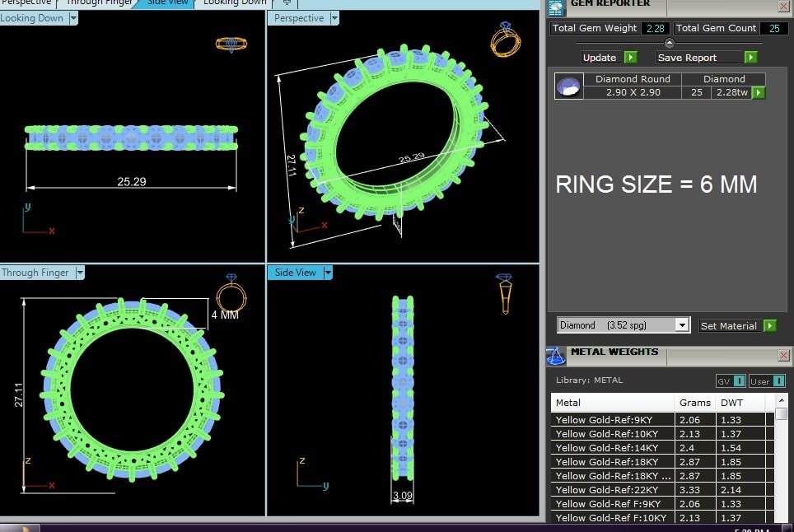Open the Through Finger viewport dropdown

[x=79, y=273]
